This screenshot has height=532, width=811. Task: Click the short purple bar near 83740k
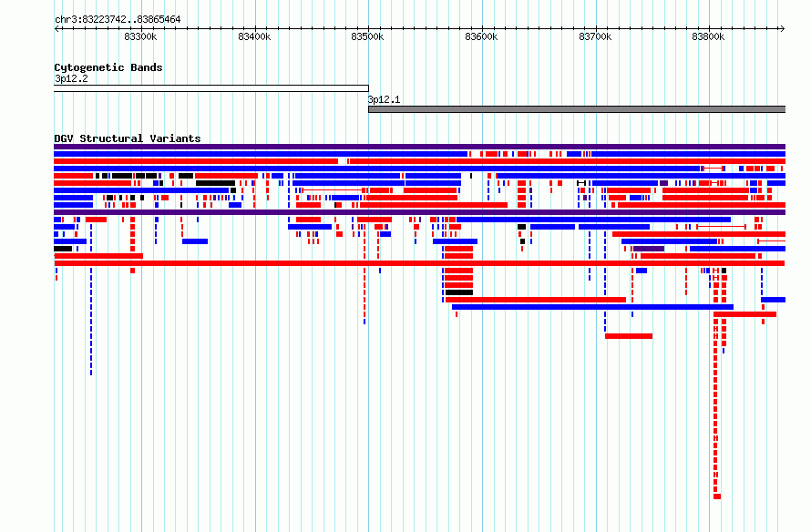click(649, 249)
